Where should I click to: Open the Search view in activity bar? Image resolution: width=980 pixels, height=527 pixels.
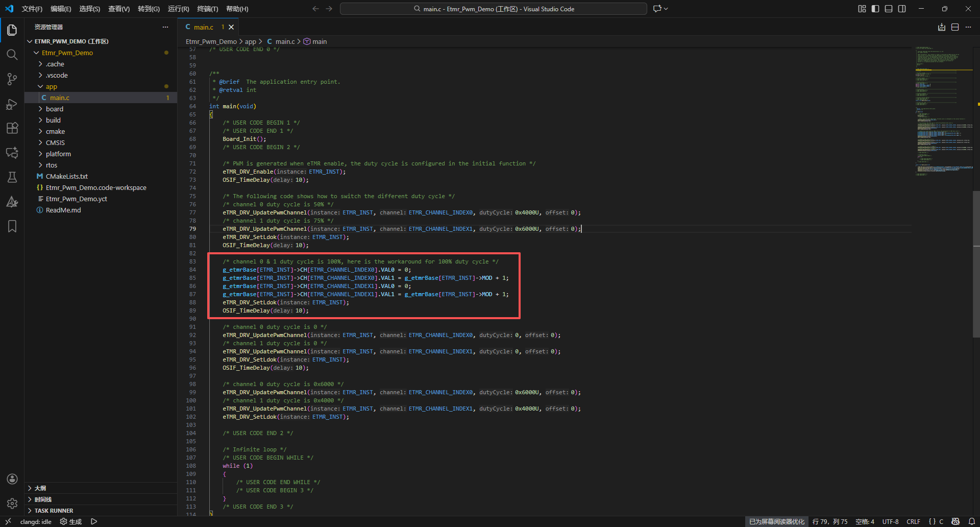point(12,55)
